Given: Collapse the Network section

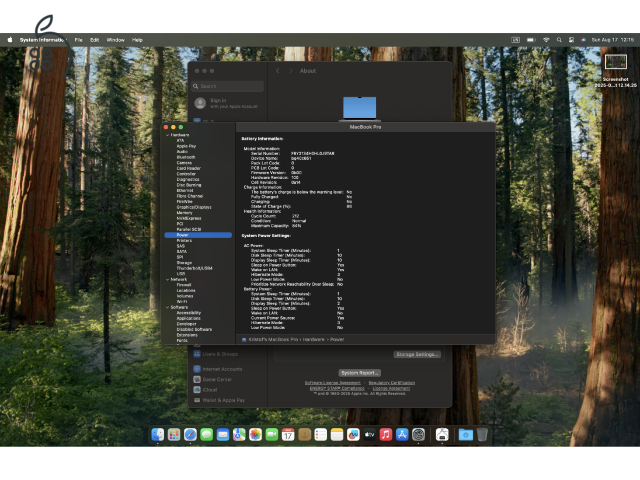Looking at the screenshot, I should click(x=167, y=280).
